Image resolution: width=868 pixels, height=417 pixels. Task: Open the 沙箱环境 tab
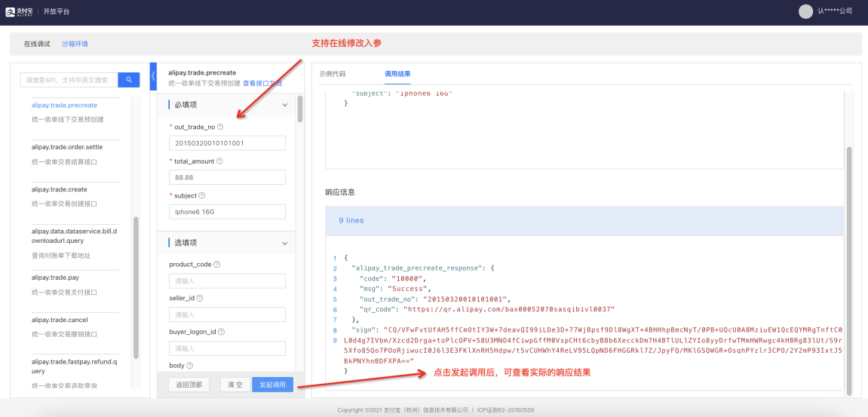[x=75, y=44]
